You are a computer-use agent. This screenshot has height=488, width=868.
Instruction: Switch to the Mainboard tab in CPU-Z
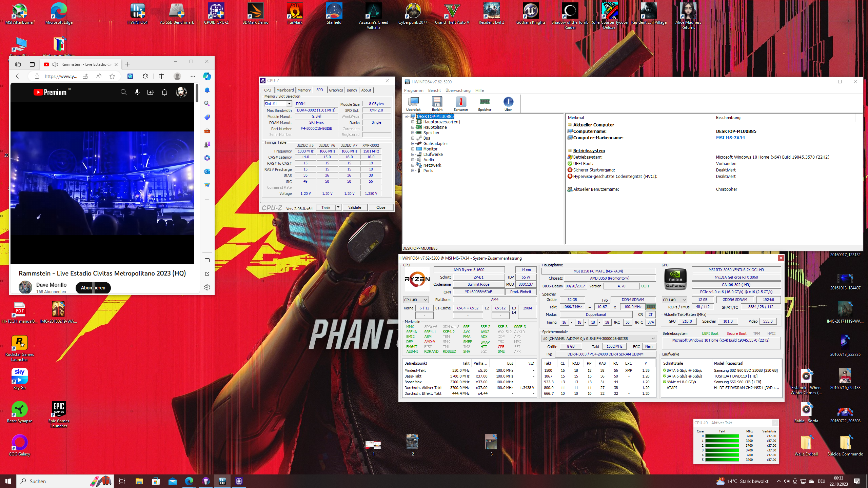285,90
